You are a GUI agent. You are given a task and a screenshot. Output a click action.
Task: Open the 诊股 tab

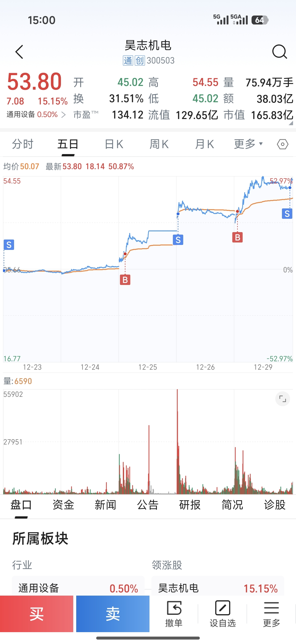[x=275, y=505]
